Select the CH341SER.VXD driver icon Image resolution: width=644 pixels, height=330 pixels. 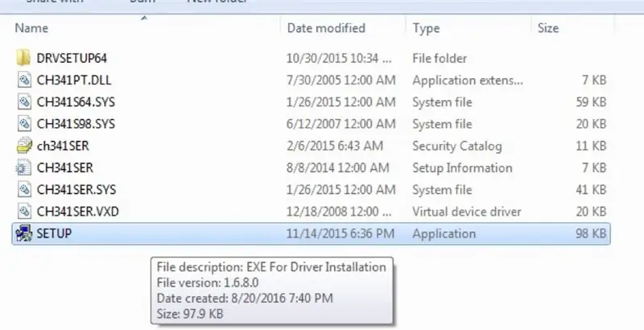pyautogui.click(x=24, y=212)
